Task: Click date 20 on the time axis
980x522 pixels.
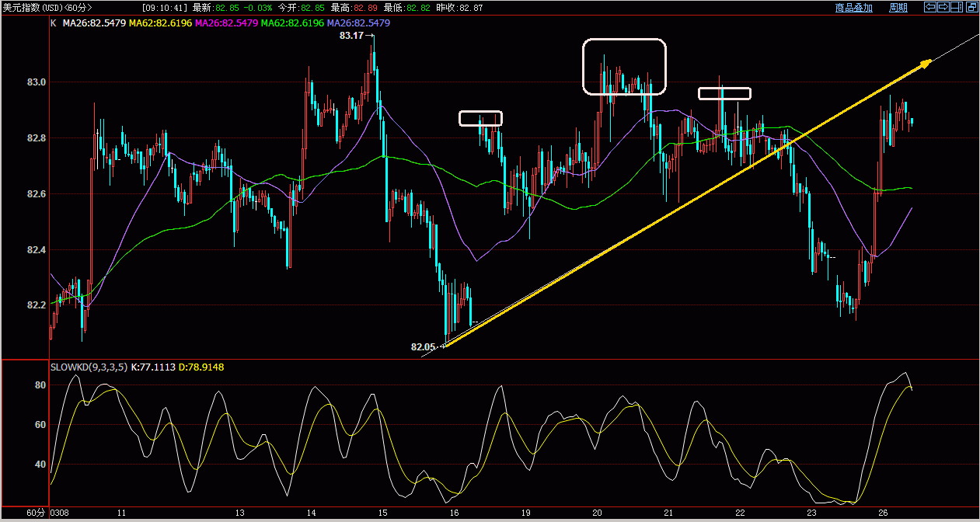Action: (598, 514)
